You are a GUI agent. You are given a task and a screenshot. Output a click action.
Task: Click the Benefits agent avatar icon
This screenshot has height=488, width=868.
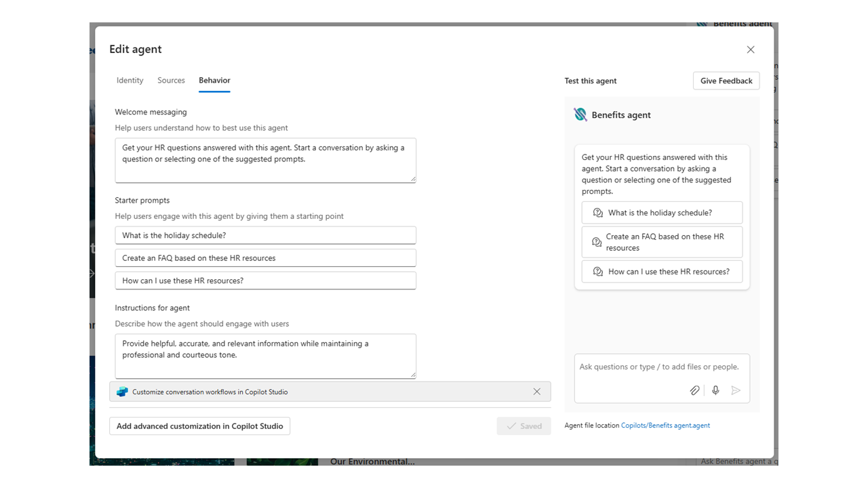(x=580, y=115)
